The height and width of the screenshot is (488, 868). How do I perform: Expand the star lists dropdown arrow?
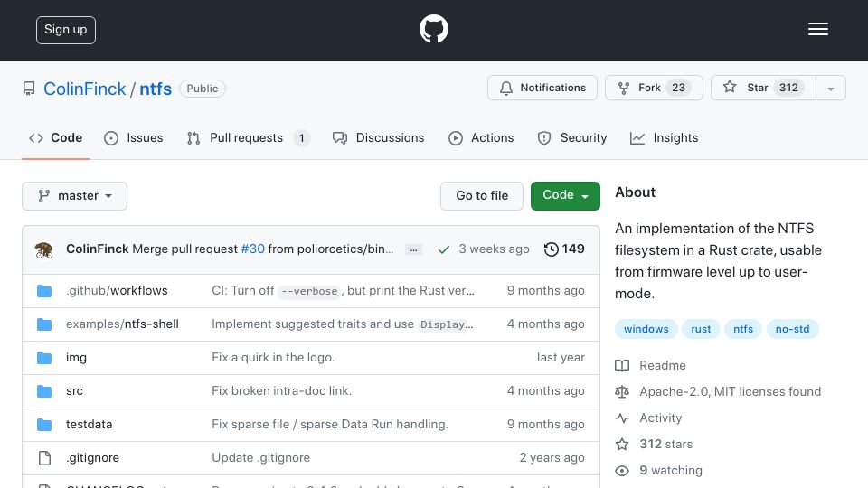click(x=831, y=89)
